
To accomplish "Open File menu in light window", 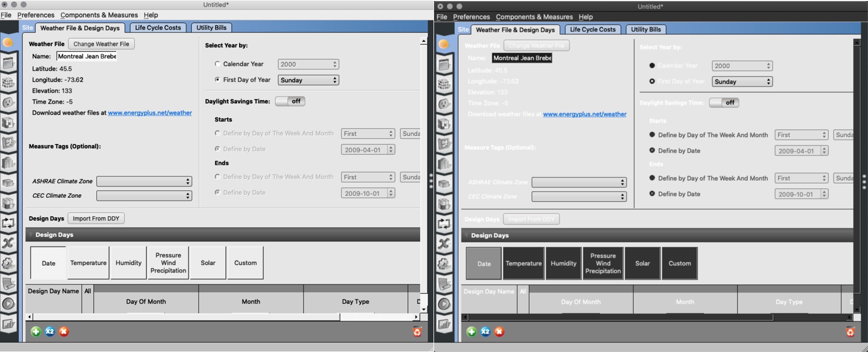I will [x=6, y=15].
